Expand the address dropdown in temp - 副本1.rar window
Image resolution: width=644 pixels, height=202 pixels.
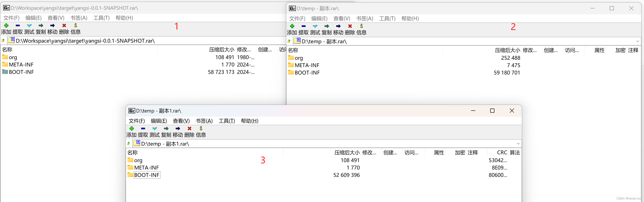click(x=518, y=144)
